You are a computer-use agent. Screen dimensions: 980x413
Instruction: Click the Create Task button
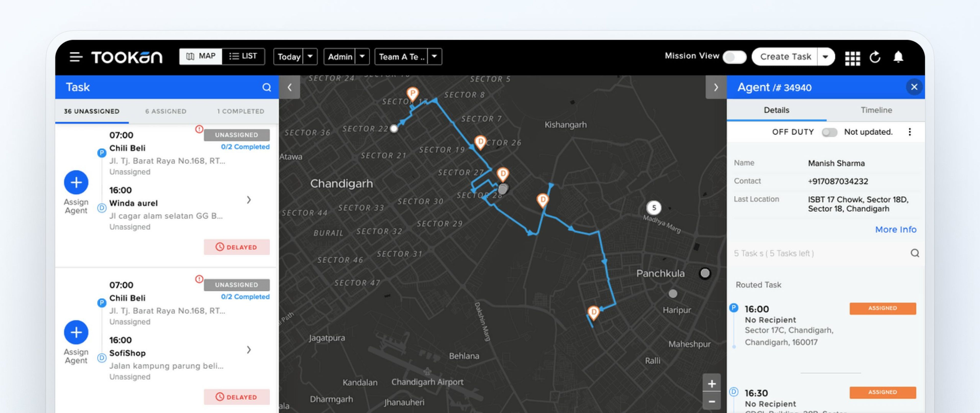click(785, 57)
